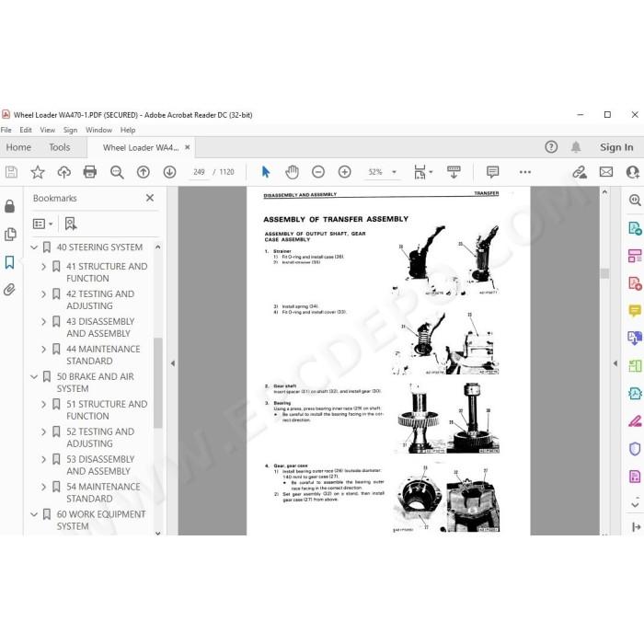Screen dimensions: 644x644
Task: Collapse 40 STEERING SYSTEM bookmark
Action: point(34,247)
